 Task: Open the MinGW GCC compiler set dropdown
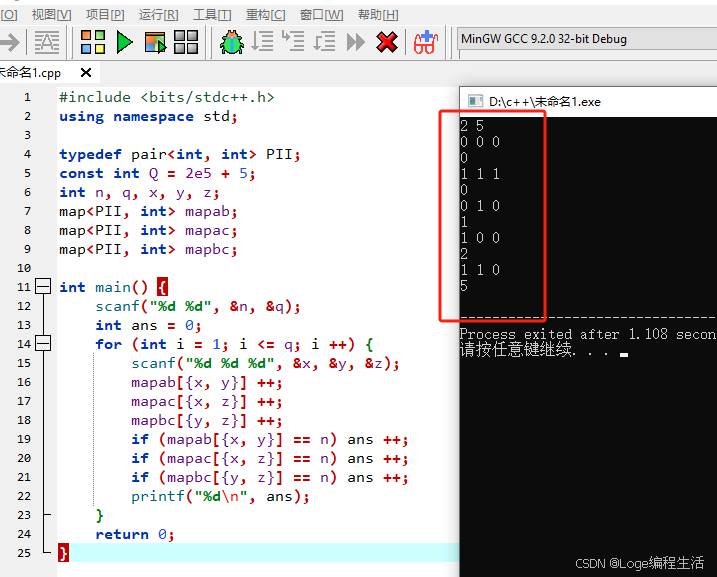[x=587, y=39]
